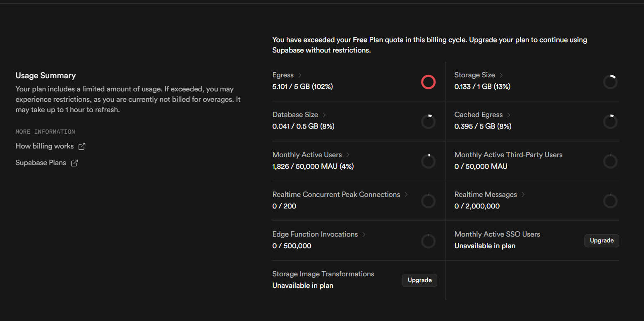Expand Realtime Concurrent Peak Connections chevron
Image resolution: width=644 pixels, height=321 pixels.
(406, 194)
